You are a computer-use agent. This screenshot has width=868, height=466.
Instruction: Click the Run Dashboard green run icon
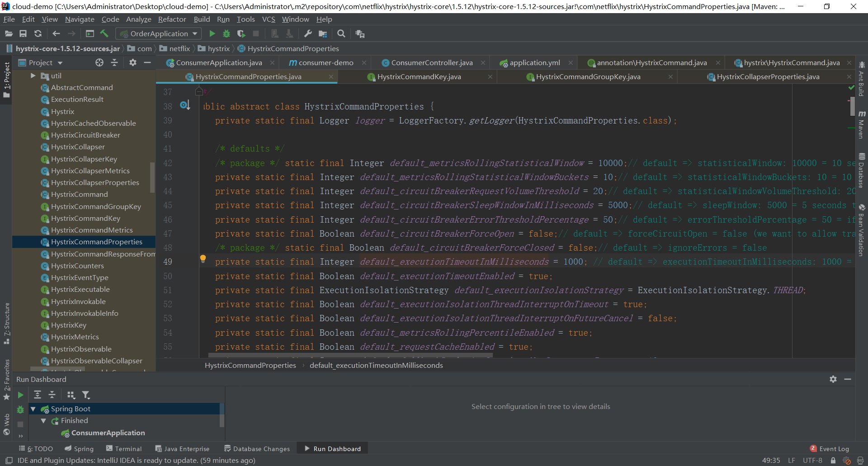20,395
